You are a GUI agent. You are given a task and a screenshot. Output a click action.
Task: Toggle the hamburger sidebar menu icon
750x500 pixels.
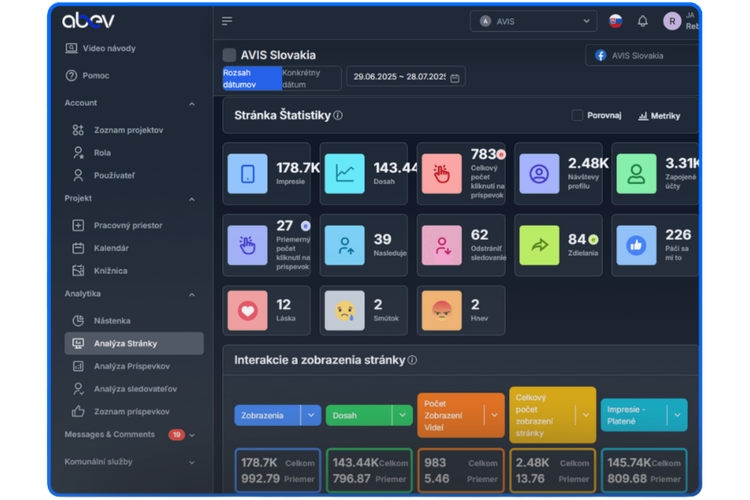227,21
